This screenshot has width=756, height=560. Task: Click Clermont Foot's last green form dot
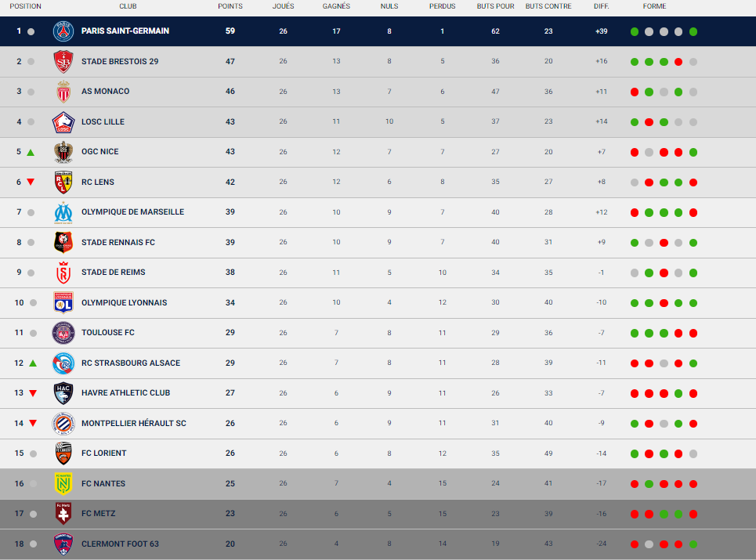(693, 544)
